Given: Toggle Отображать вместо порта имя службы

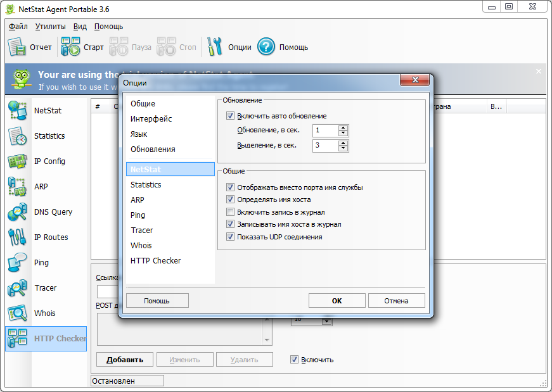Looking at the screenshot, I should [230, 187].
